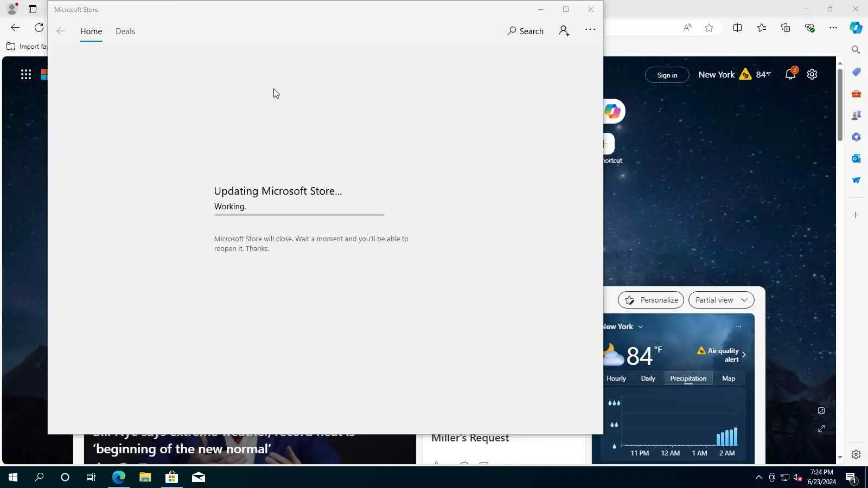Open the Shopping tag icon in the Edge sidebar
The width and height of the screenshot is (868, 488).
click(x=856, y=72)
